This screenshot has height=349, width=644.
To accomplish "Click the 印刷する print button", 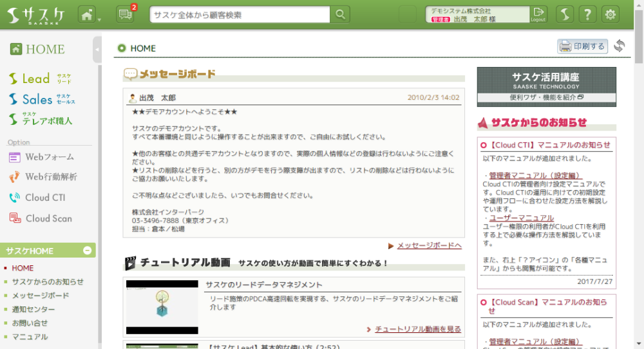I will pyautogui.click(x=582, y=46).
